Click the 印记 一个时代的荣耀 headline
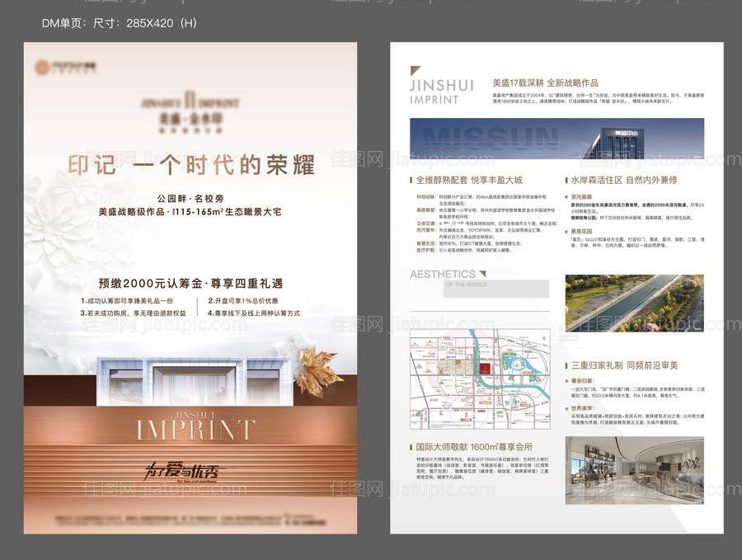Screen dimensions: 742x560 coord(191,165)
